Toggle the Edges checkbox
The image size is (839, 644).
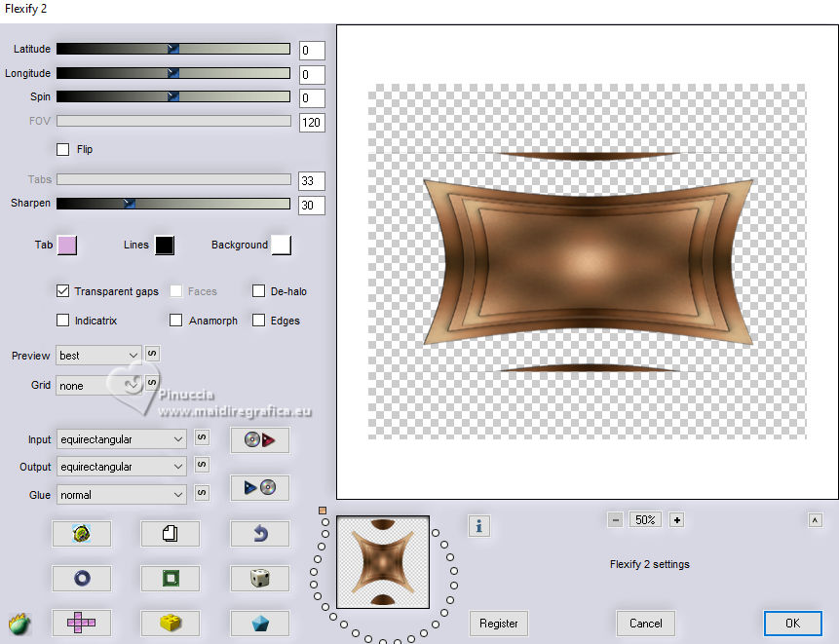(x=258, y=320)
